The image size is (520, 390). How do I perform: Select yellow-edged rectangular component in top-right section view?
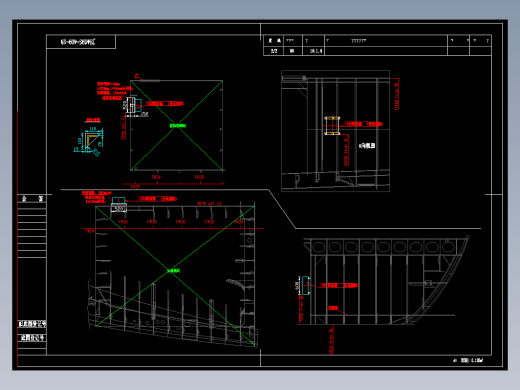(x=332, y=125)
